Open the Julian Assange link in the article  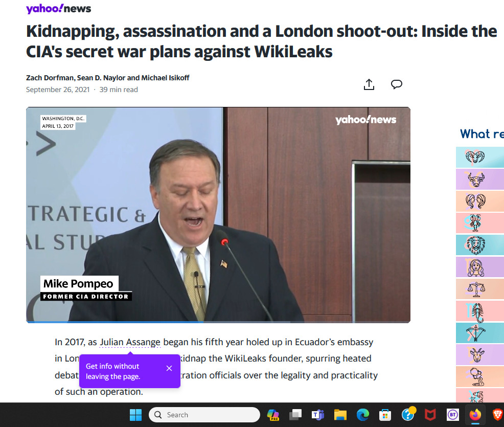(x=130, y=342)
